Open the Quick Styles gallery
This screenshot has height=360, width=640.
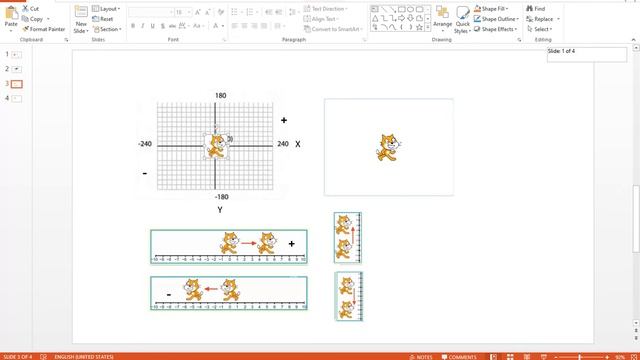pyautogui.click(x=462, y=20)
